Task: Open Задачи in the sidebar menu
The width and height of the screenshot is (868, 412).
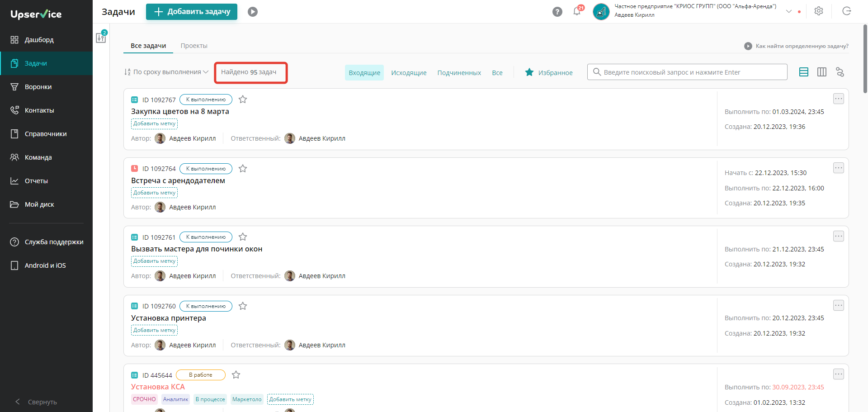Action: tap(46, 63)
